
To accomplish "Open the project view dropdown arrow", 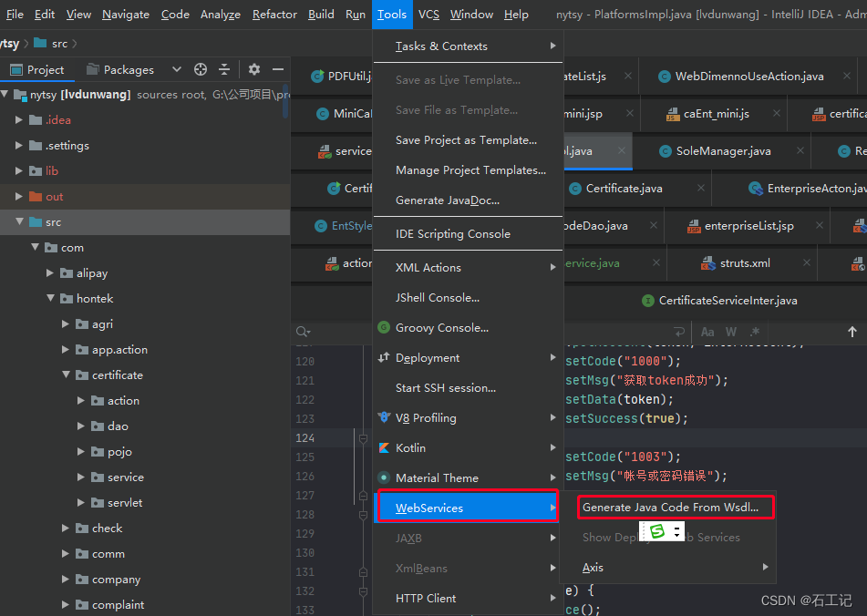I will pos(176,69).
